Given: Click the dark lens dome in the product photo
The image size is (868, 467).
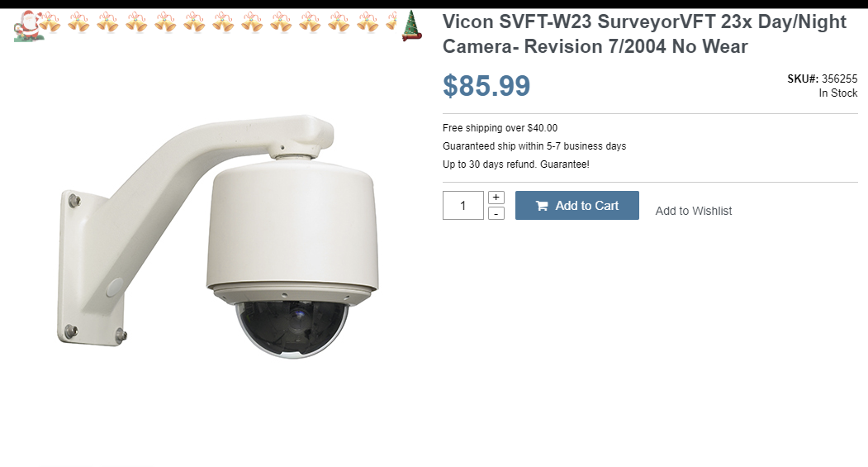Looking at the screenshot, I should pyautogui.click(x=292, y=328).
